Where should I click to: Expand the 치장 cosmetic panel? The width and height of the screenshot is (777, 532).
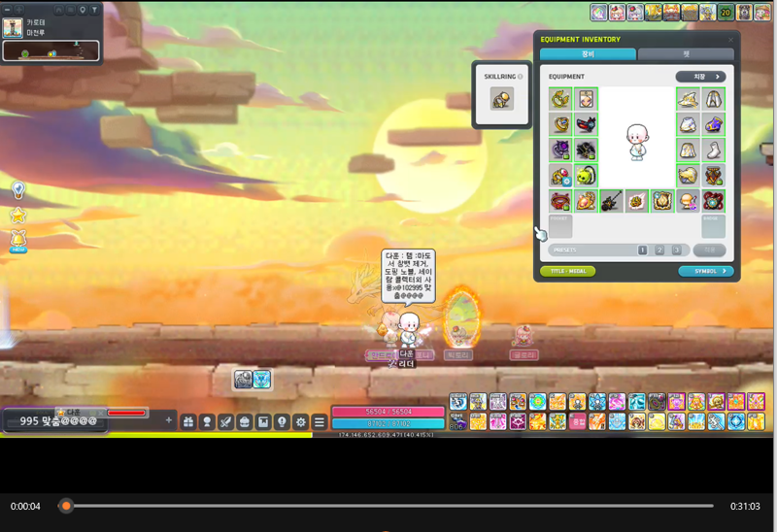tap(700, 77)
